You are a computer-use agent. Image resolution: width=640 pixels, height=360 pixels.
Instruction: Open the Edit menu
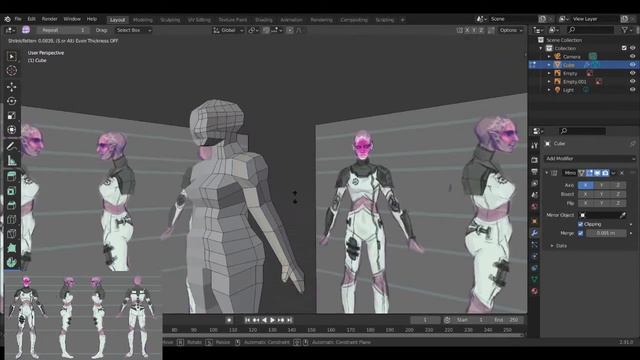pos(31,19)
